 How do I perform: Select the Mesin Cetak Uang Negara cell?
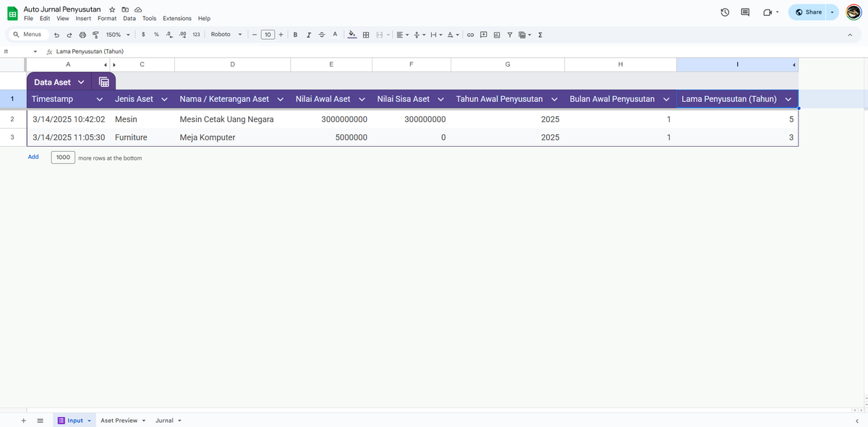pos(232,119)
